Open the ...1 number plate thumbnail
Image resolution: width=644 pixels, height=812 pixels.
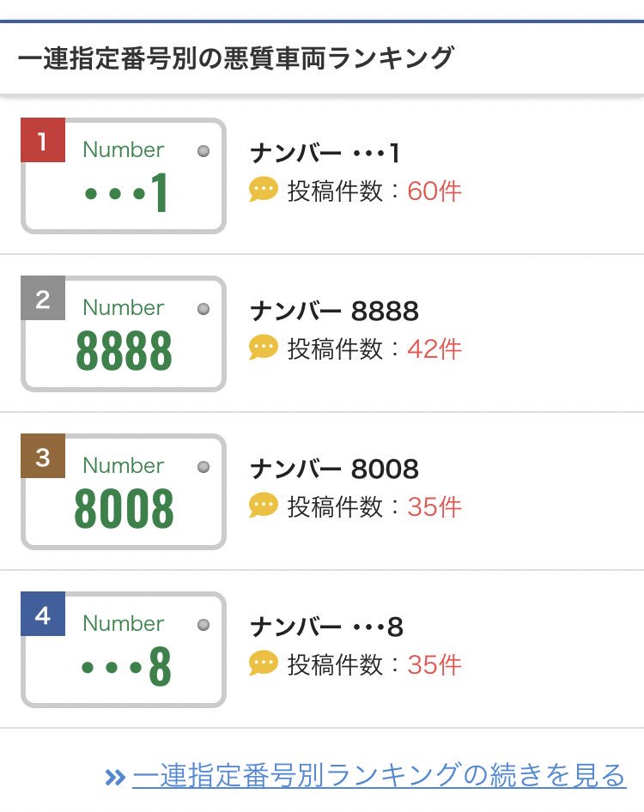point(124,176)
